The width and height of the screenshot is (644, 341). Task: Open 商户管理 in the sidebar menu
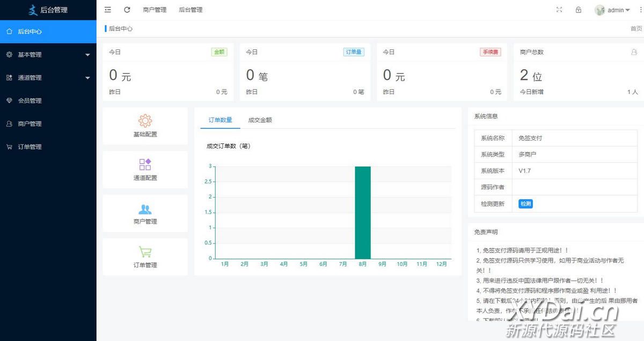pyautogui.click(x=48, y=124)
